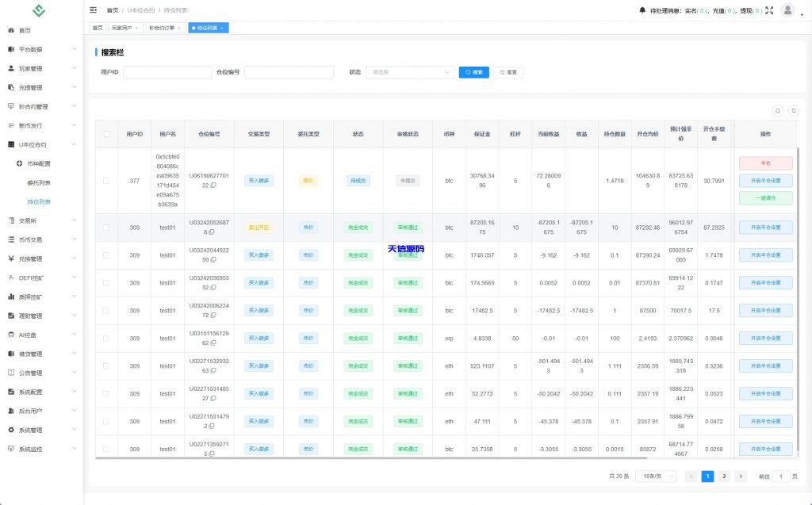Switch to the 秒合约订单 tab

tap(165, 28)
